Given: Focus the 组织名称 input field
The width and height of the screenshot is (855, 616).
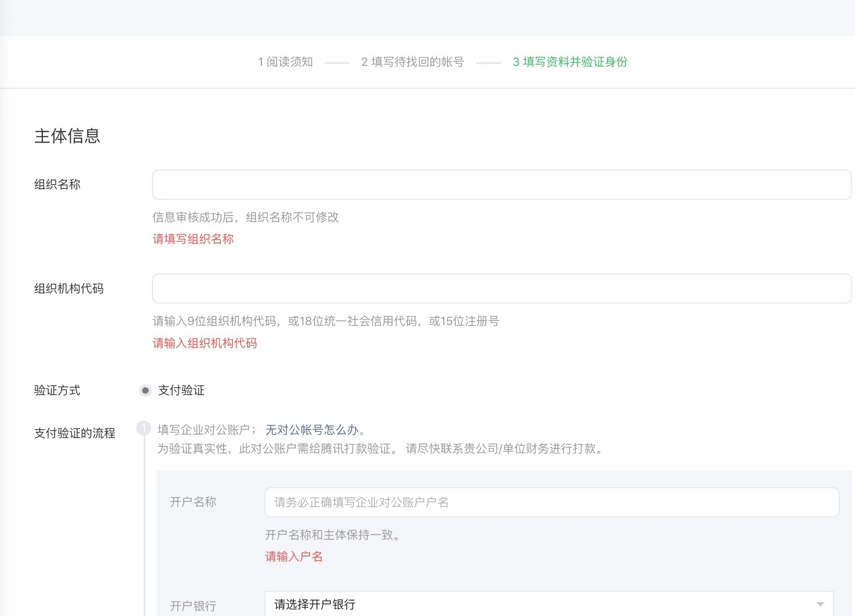Looking at the screenshot, I should tap(501, 185).
